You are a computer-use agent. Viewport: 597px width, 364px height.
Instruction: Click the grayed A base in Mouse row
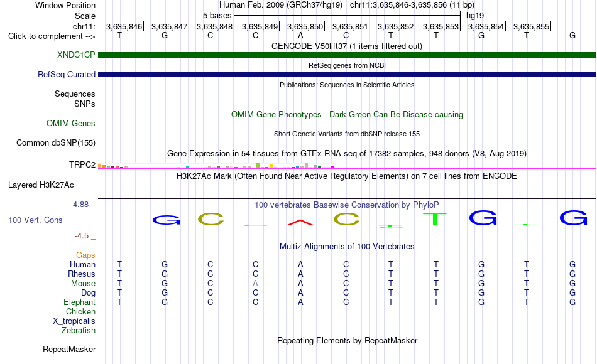(255, 284)
